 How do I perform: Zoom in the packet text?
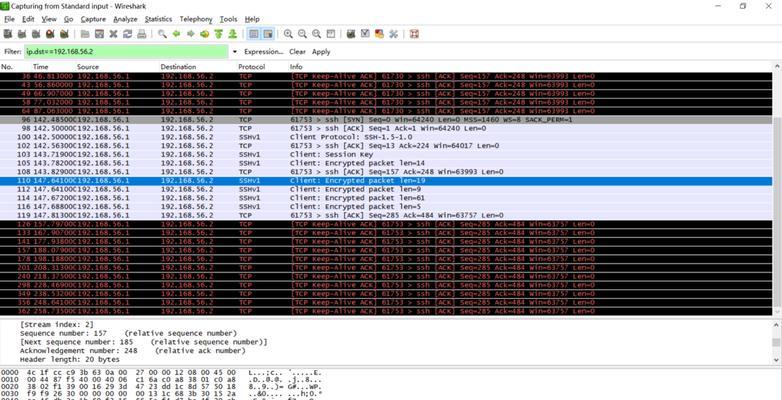pos(288,34)
